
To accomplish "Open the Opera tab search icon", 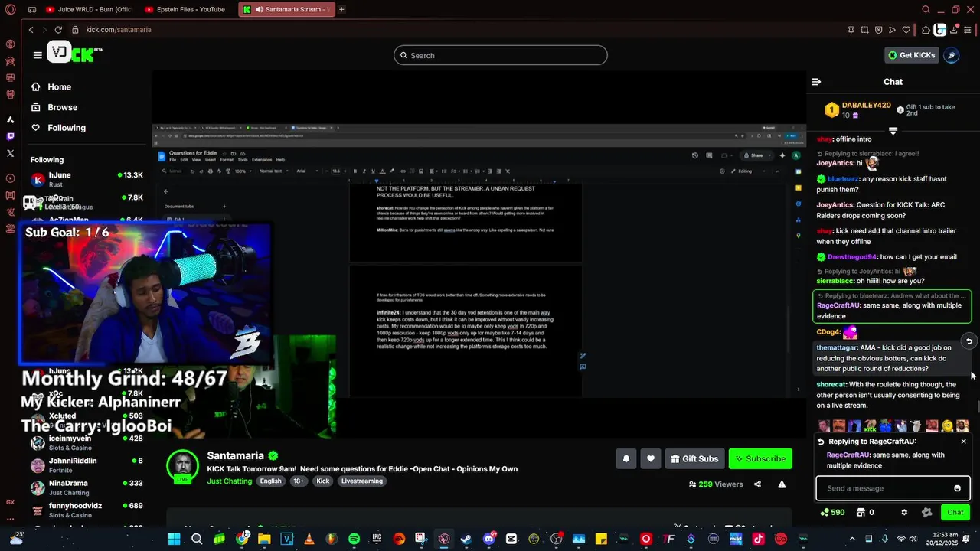I will pyautogui.click(x=926, y=10).
